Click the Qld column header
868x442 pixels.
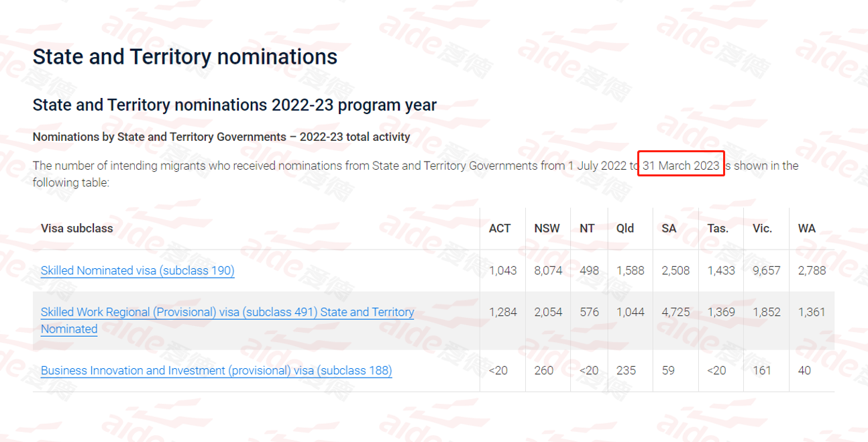point(625,228)
